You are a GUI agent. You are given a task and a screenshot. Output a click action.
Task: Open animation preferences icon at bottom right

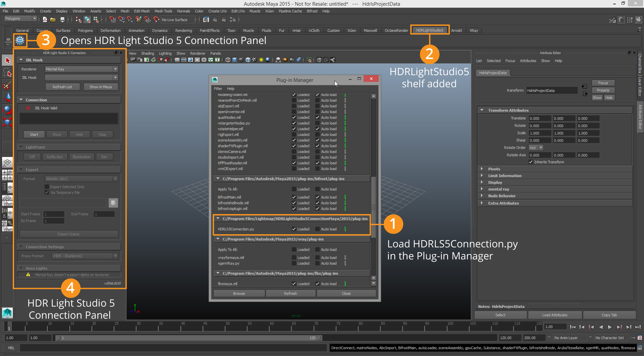pos(640,338)
